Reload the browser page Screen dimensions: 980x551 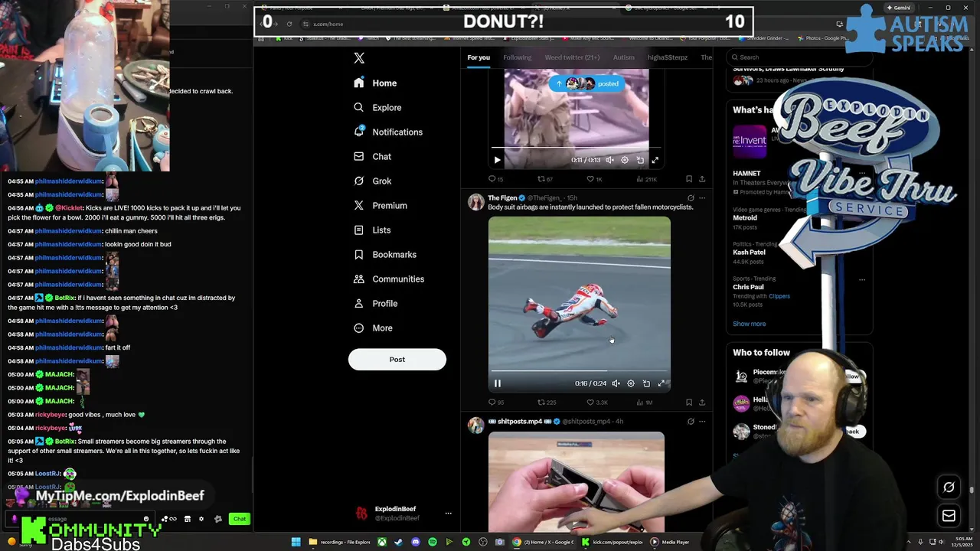coord(289,24)
